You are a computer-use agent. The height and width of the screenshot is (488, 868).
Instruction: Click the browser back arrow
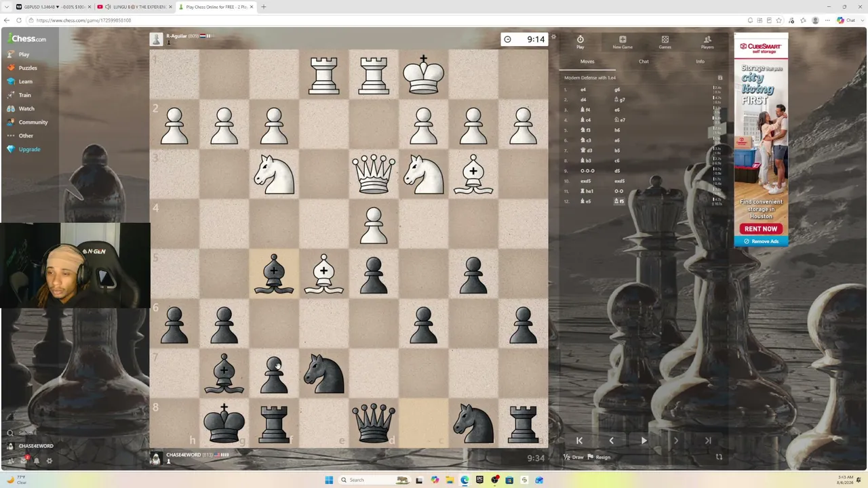(7, 20)
